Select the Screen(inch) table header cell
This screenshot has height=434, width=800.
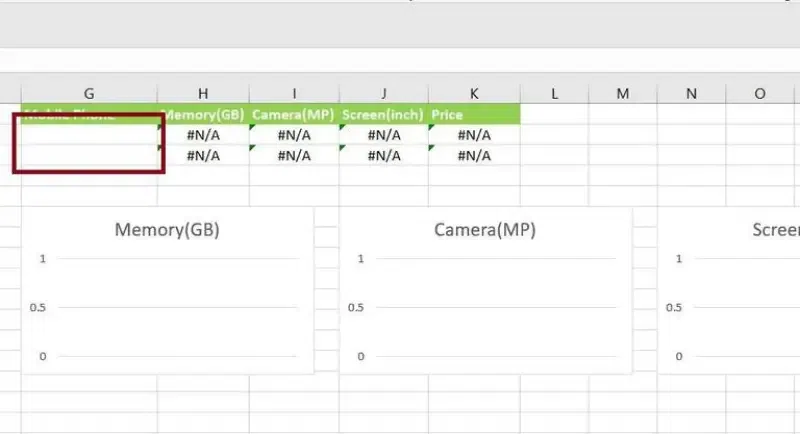pos(384,114)
